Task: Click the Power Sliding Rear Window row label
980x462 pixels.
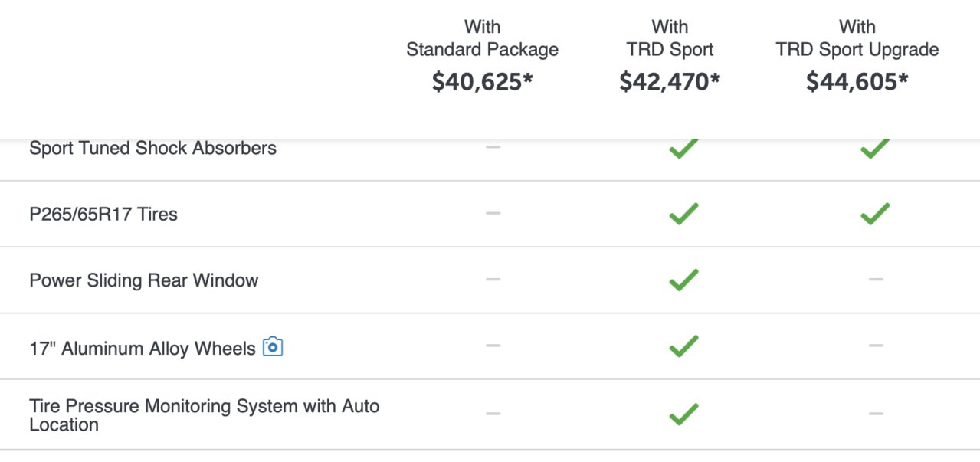Action: point(144,280)
